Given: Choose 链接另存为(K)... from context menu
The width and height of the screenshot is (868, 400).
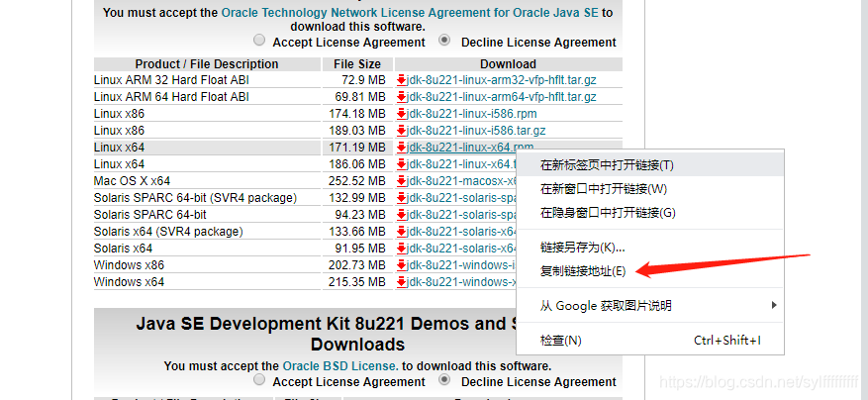Looking at the screenshot, I should click(650, 248).
